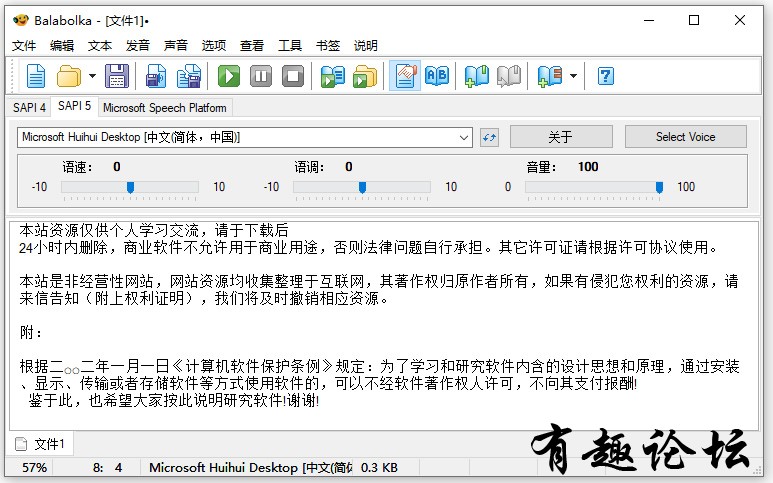Viewport: 773px width, 483px height.
Task: Click the grayed return to bookmark icon
Action: coord(509,76)
